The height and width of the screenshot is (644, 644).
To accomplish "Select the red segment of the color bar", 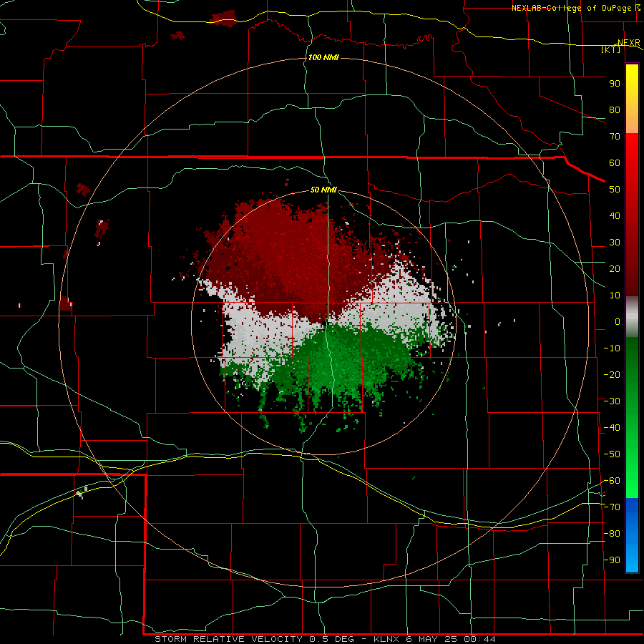I will [x=632, y=215].
